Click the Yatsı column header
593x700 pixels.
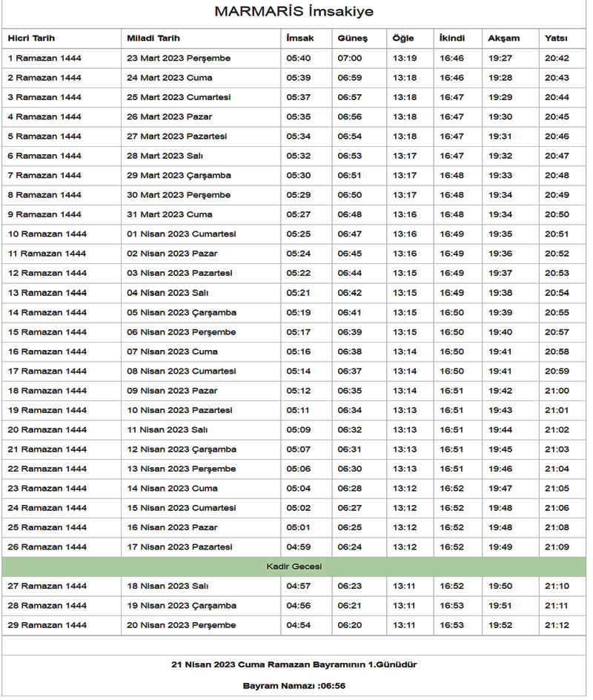click(x=556, y=39)
